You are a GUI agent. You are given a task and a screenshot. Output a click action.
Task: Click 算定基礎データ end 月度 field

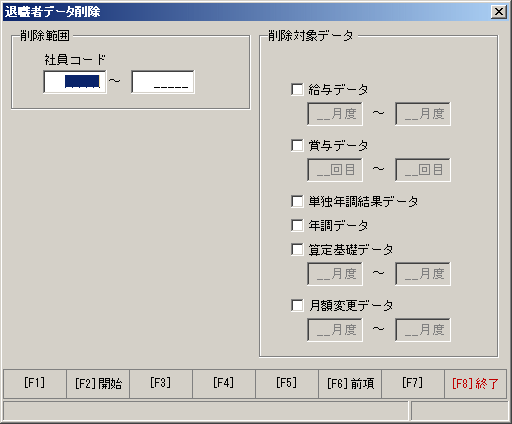(x=423, y=274)
